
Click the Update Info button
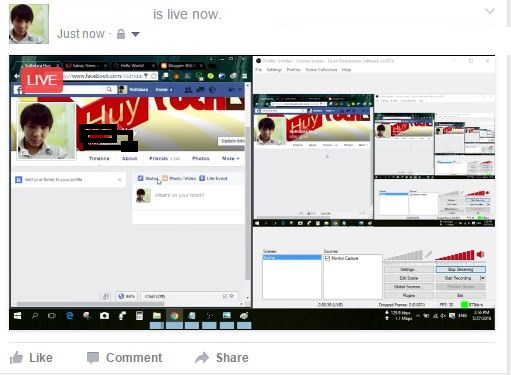[232, 141]
